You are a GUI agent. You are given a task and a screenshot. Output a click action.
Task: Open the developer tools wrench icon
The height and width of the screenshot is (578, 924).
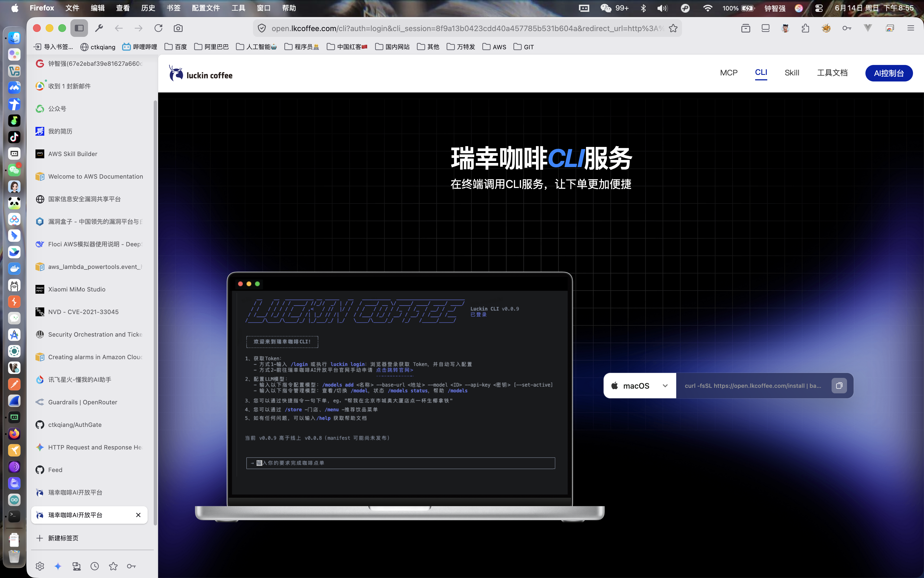pos(99,28)
